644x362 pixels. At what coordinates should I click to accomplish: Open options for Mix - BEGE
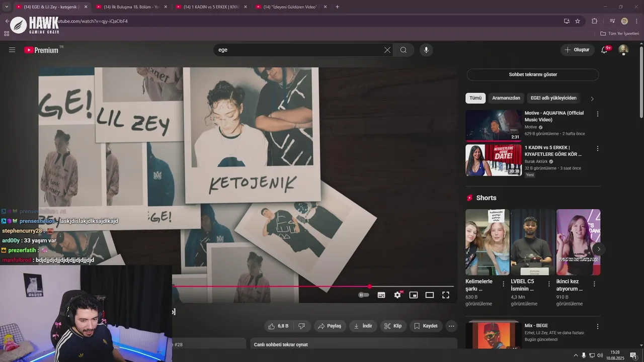(x=598, y=326)
